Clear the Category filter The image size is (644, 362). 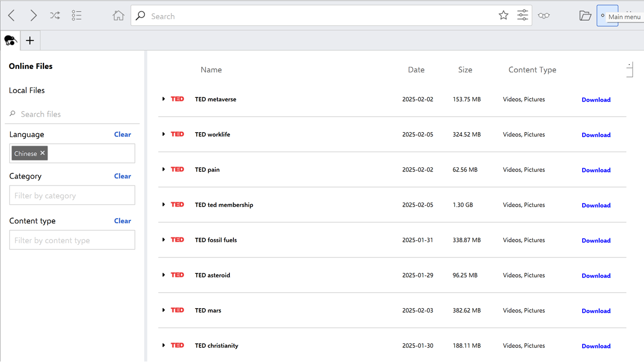(x=122, y=176)
